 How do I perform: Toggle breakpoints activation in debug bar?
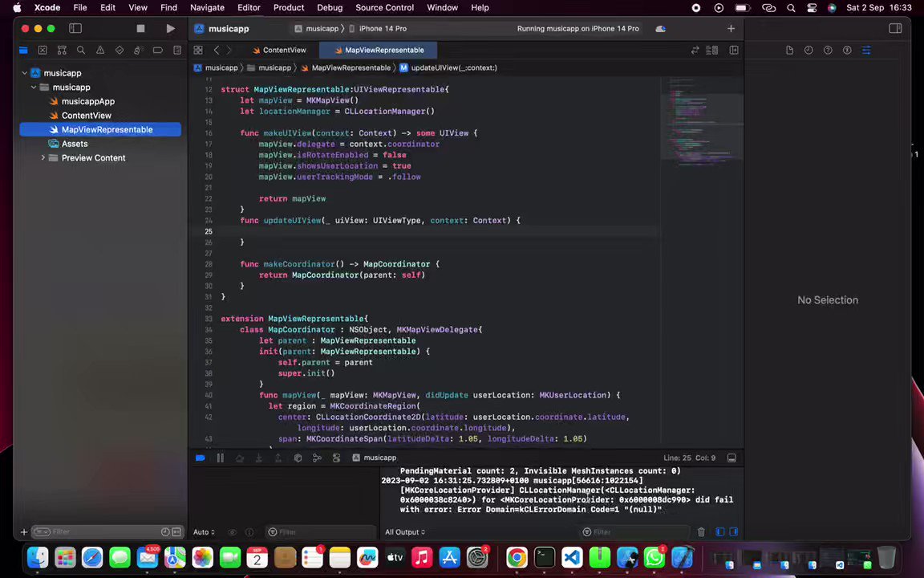pos(201,458)
